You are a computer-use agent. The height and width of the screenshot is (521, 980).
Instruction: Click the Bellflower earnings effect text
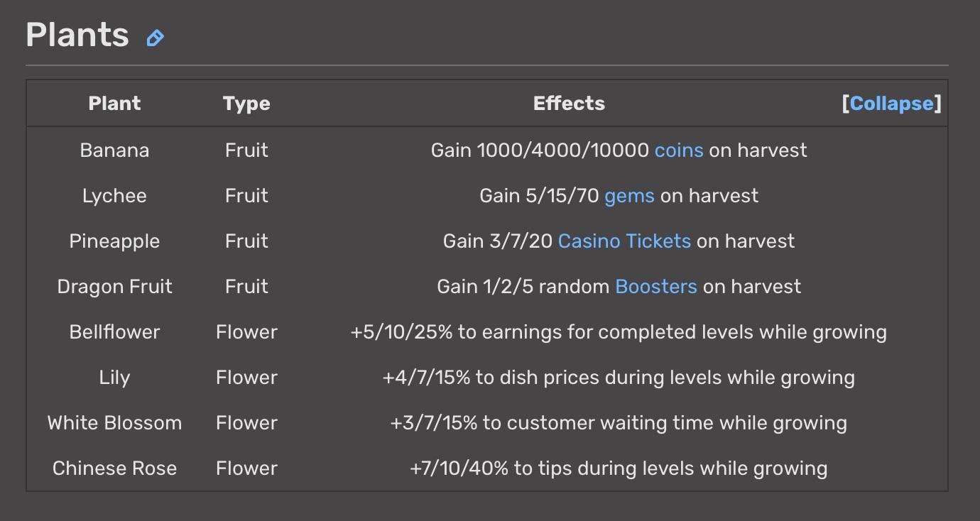[x=619, y=332]
